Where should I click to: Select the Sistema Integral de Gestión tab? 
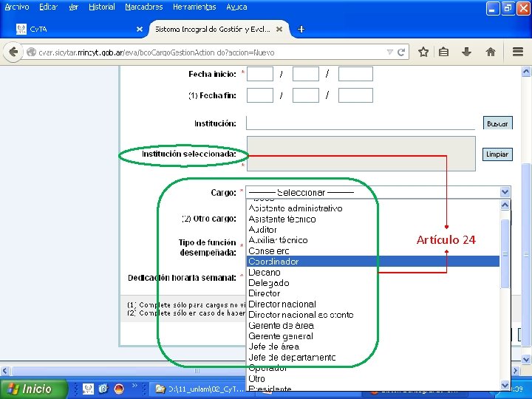219,30
